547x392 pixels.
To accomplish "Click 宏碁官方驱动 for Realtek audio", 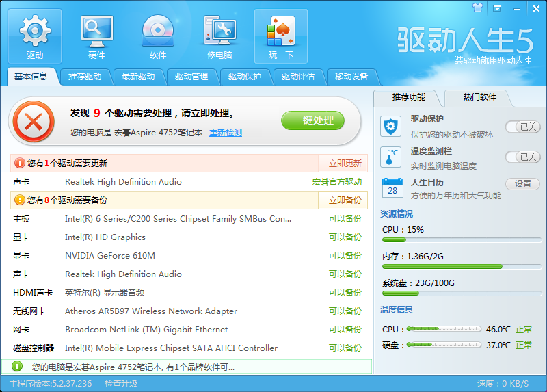I will coord(337,182).
